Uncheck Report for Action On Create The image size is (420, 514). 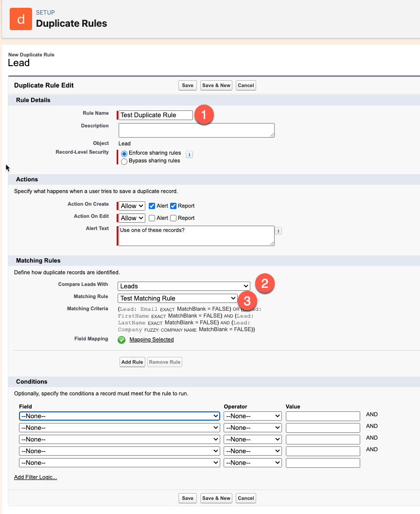174,206
